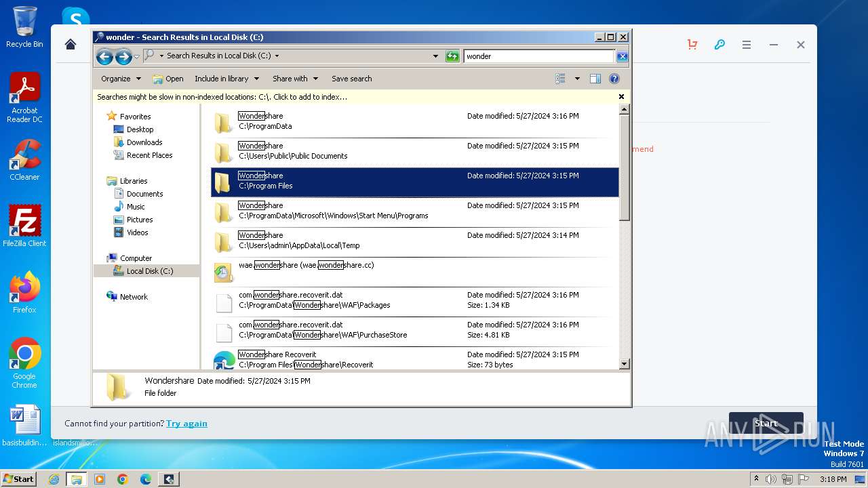This screenshot has width=868, height=488.
Task: Clear the search box with X button
Action: pos(622,56)
